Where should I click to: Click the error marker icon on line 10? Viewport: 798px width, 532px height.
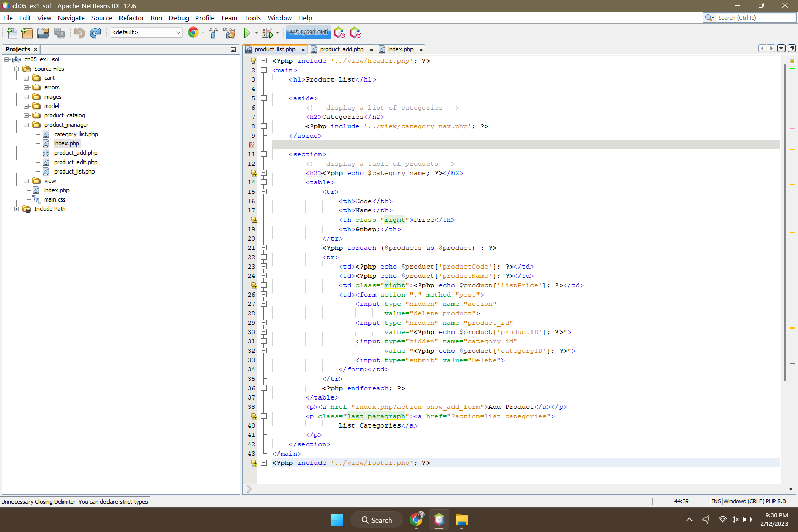point(252,145)
